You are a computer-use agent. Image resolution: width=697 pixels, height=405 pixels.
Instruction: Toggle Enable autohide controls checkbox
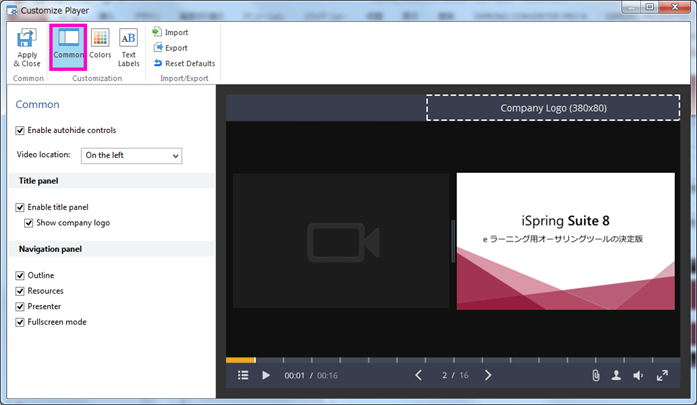20,130
